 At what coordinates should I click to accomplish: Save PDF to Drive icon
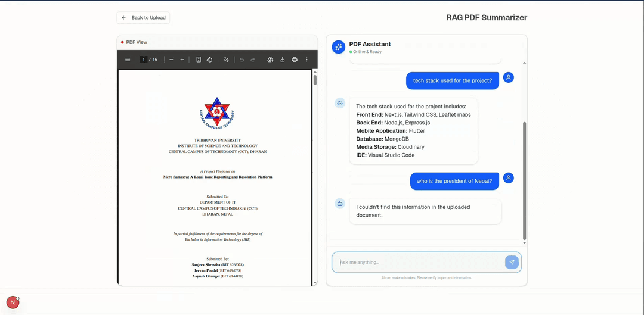[x=270, y=60]
